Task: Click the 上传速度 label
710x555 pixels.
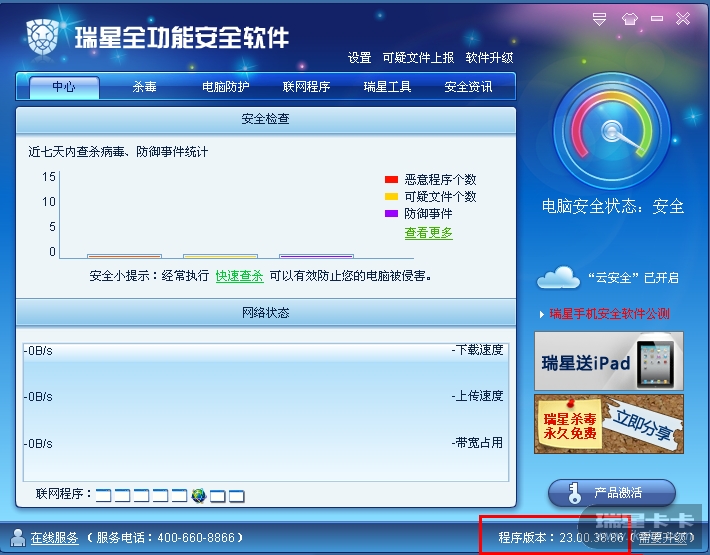Action: pyautogui.click(x=477, y=396)
